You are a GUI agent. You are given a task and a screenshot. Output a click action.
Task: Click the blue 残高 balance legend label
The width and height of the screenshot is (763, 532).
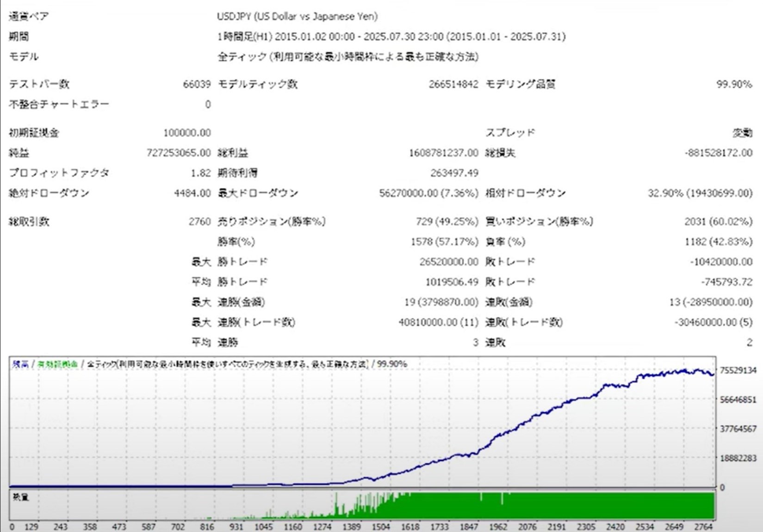coord(20,365)
